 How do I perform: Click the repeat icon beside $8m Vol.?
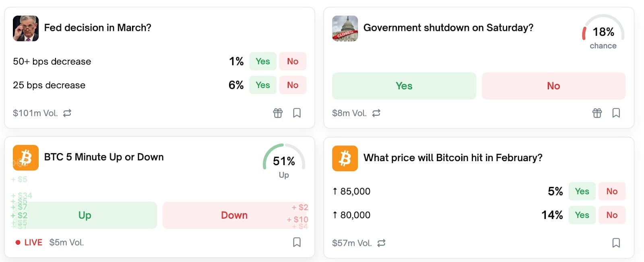point(376,113)
